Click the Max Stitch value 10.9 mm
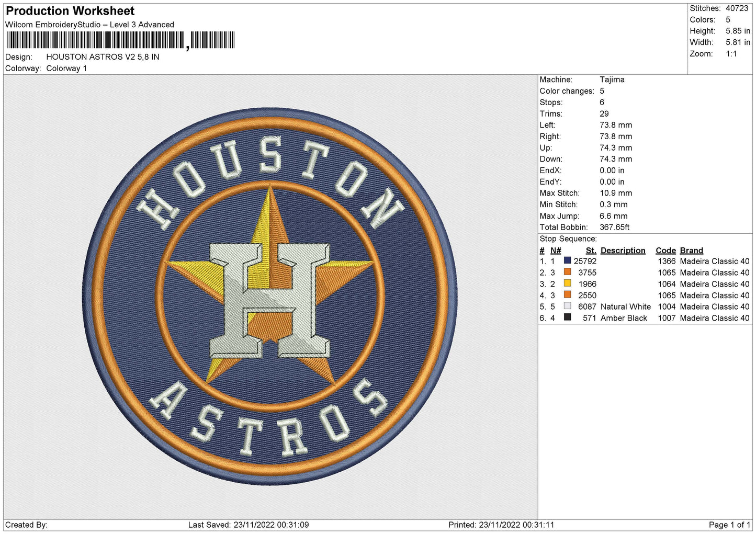The height and width of the screenshot is (534, 756). [x=615, y=193]
